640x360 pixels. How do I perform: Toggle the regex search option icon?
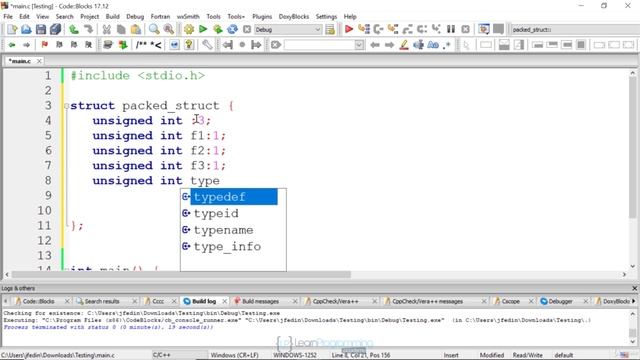(447, 45)
